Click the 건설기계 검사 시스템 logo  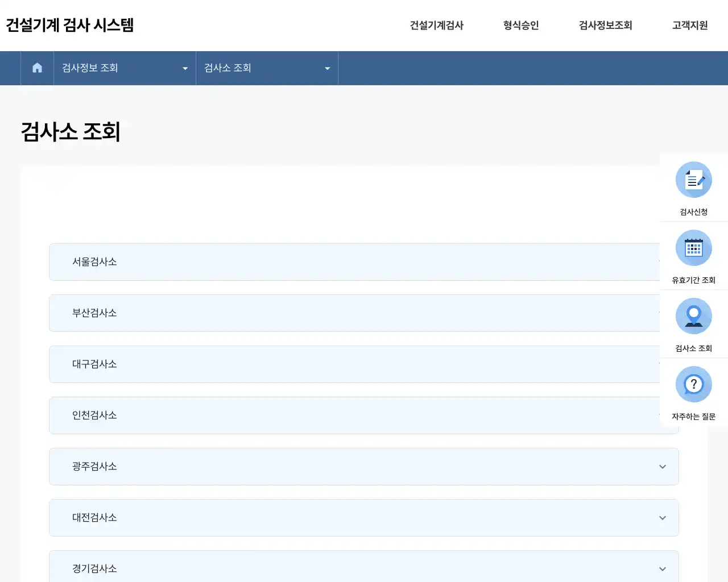click(x=70, y=25)
